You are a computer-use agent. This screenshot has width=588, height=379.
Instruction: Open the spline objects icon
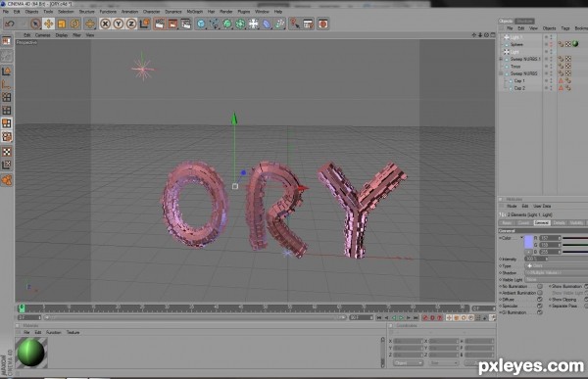point(214,24)
